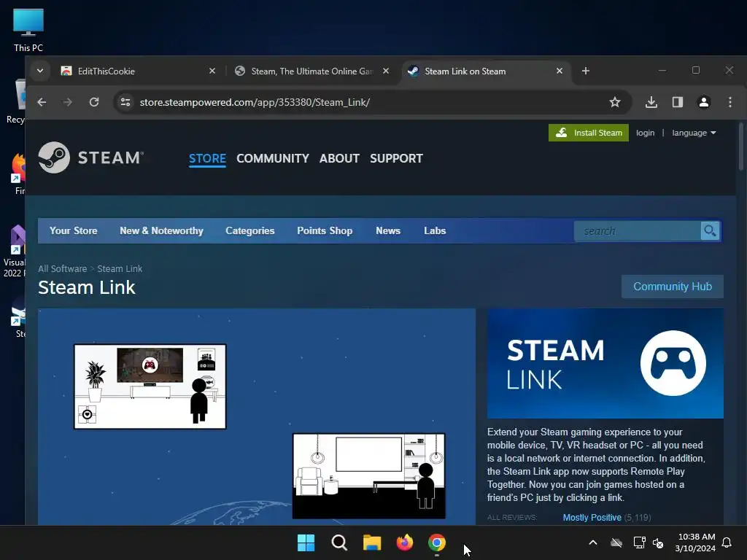The height and width of the screenshot is (560, 747).
Task: Select the COMMUNITY navigation item
Action: pos(273,158)
